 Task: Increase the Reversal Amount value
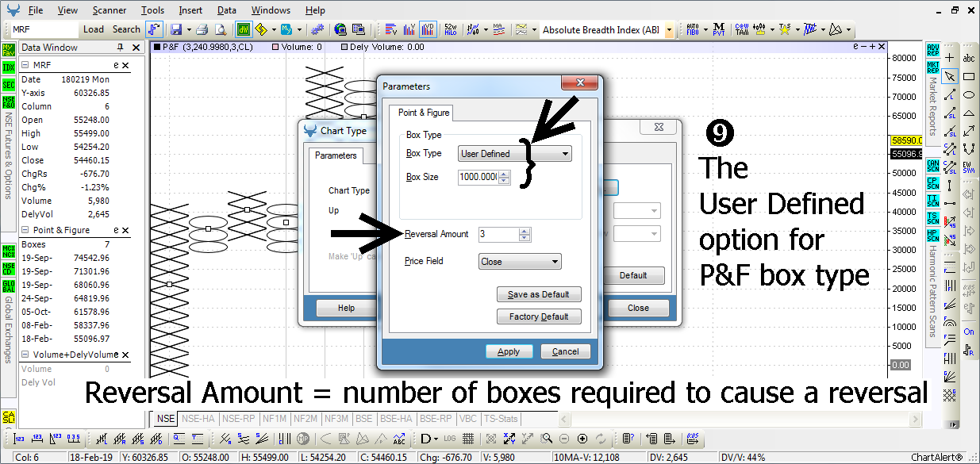tap(524, 231)
